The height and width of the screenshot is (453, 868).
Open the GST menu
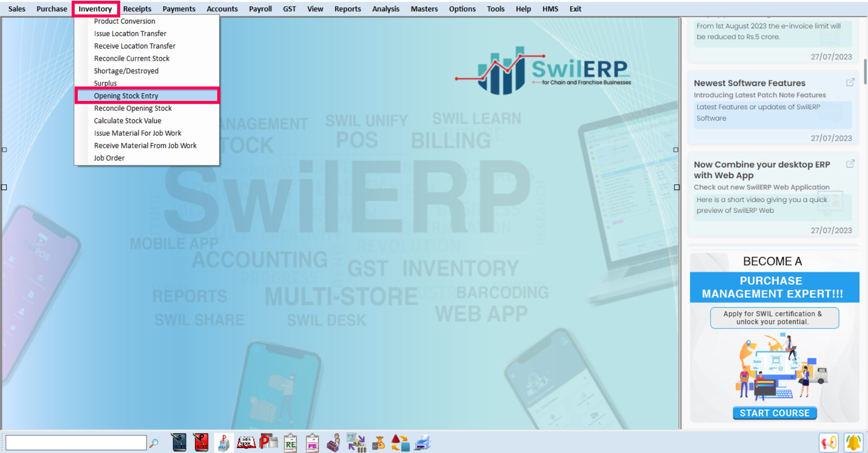[x=289, y=9]
